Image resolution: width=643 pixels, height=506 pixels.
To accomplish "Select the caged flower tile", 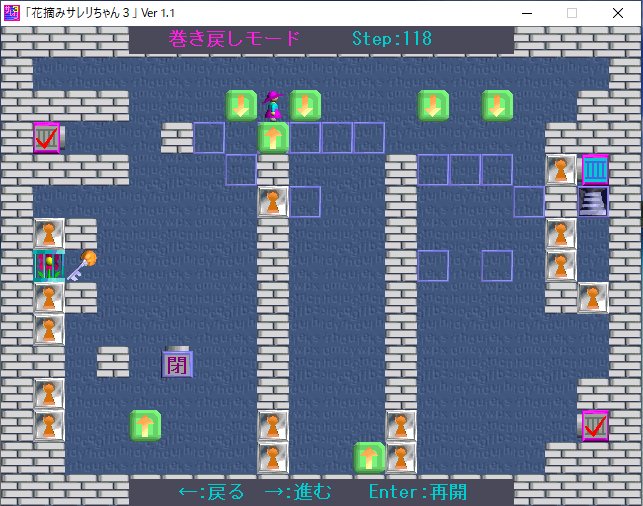I will [49, 265].
